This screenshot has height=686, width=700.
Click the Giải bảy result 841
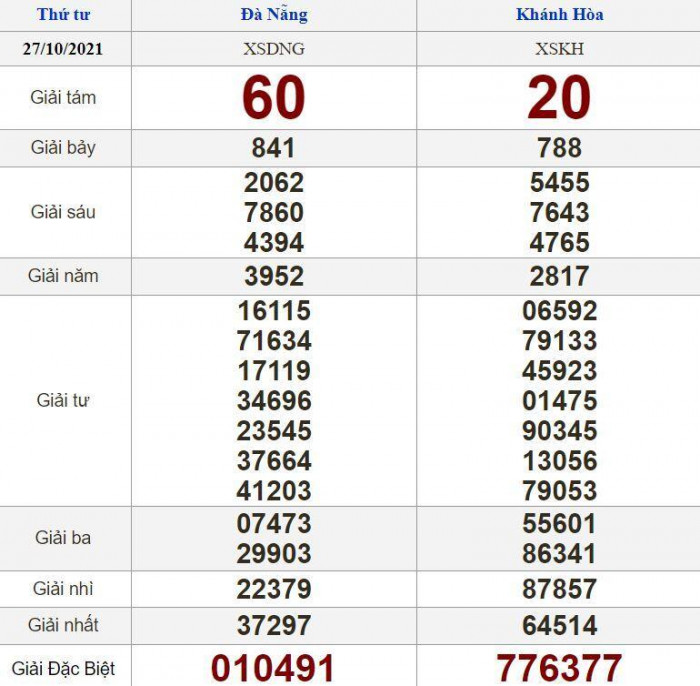coord(273,148)
